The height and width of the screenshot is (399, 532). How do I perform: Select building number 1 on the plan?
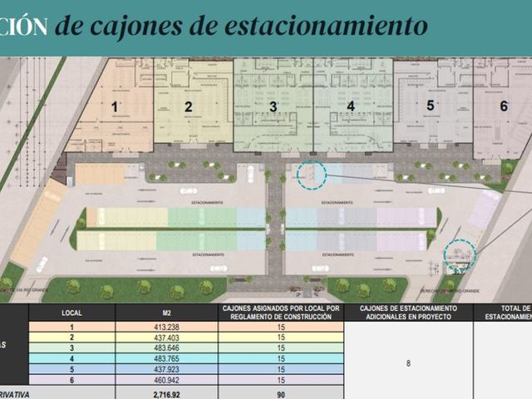[x=115, y=107]
